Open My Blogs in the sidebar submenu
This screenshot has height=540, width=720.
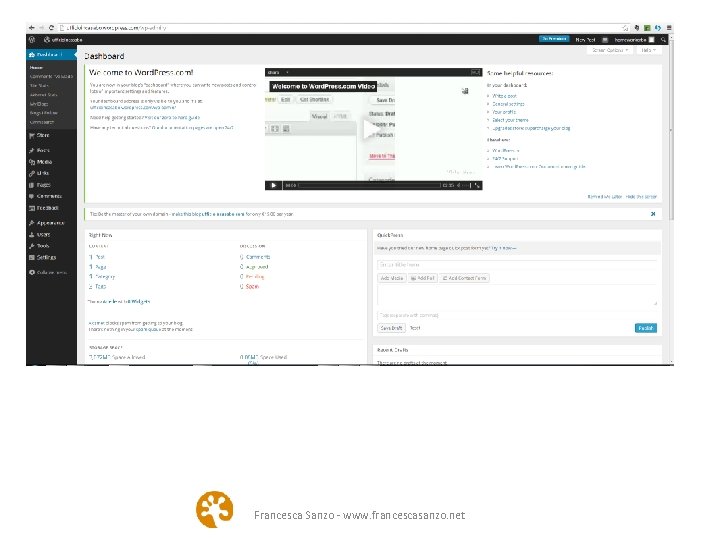coord(39,104)
